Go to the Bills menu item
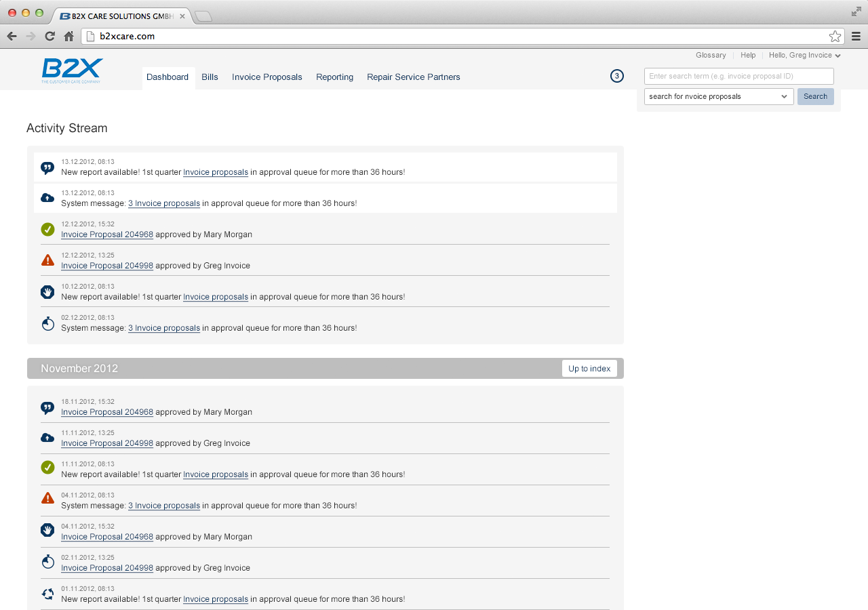The height and width of the screenshot is (610, 868). tap(210, 77)
